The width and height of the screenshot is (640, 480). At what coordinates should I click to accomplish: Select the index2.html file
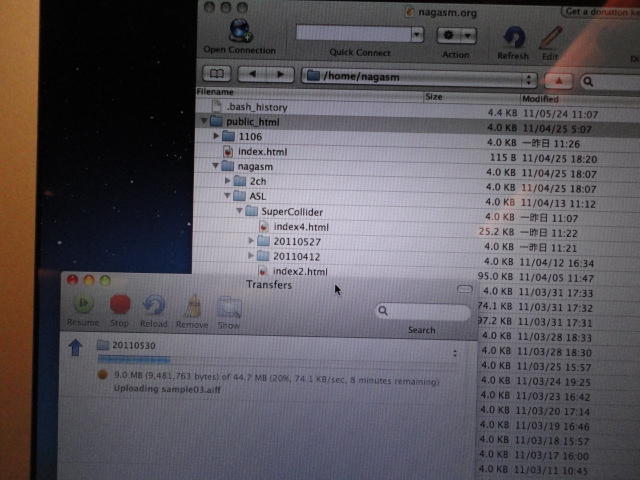click(300, 271)
